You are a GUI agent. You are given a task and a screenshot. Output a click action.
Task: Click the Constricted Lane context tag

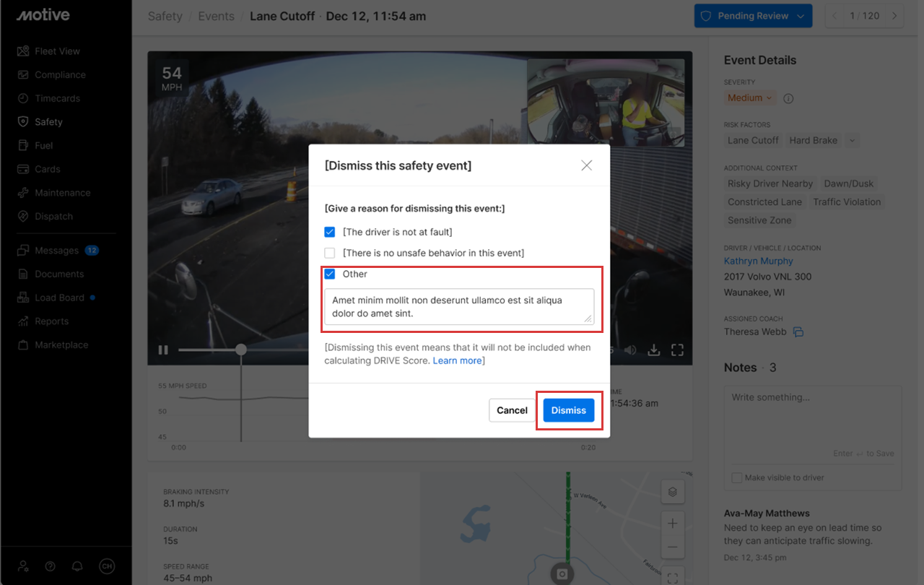[x=764, y=202]
